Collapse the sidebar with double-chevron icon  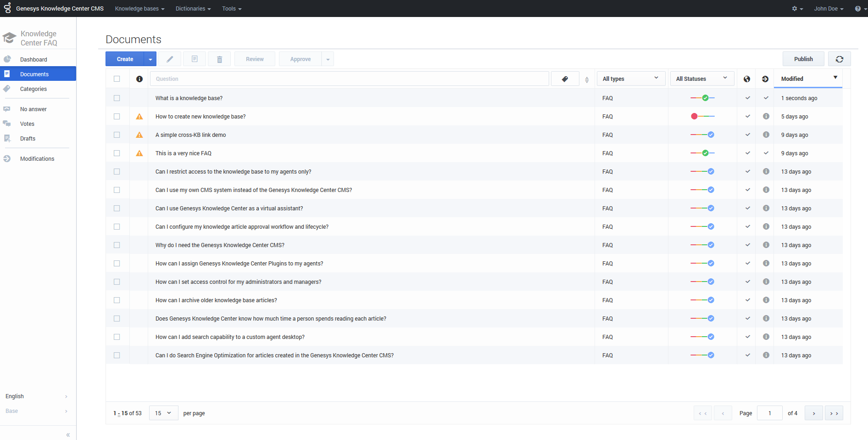[x=68, y=434]
